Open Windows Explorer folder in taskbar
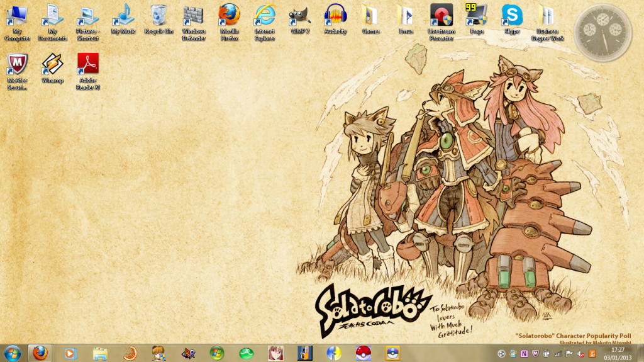 (x=100, y=353)
